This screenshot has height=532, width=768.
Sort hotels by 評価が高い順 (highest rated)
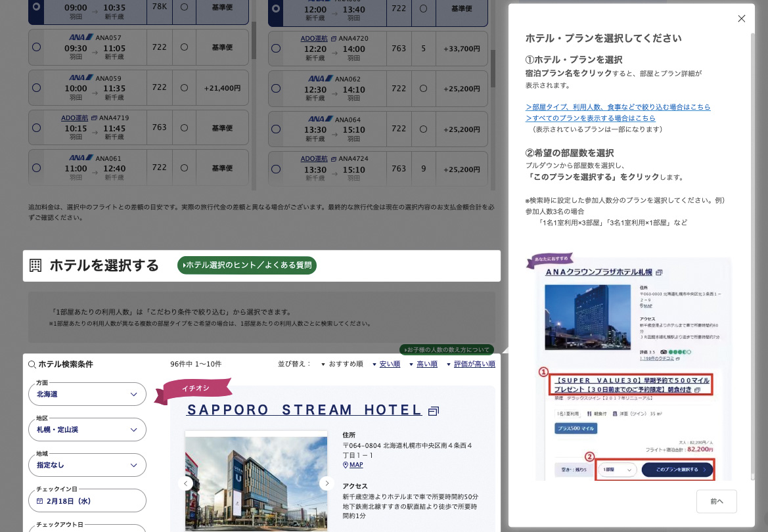click(x=474, y=363)
